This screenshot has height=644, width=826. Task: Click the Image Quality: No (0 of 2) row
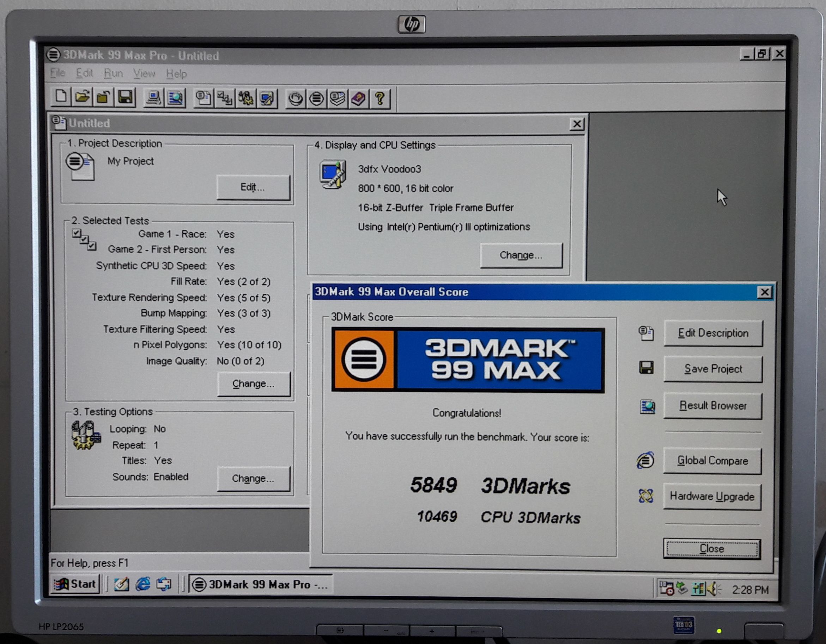click(205, 361)
